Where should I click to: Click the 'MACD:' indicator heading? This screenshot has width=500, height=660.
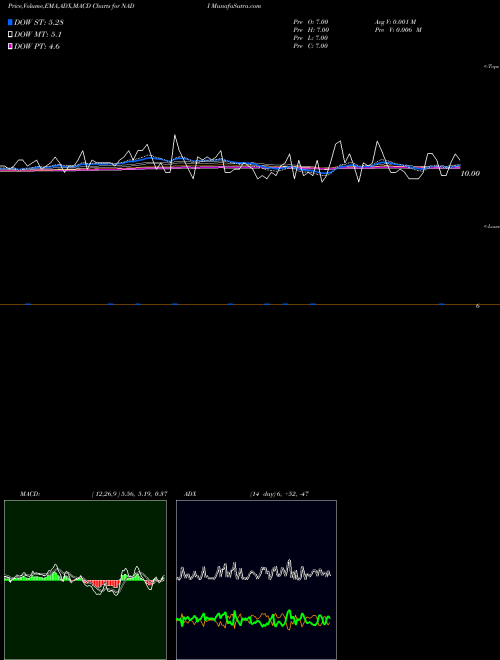click(x=30, y=494)
